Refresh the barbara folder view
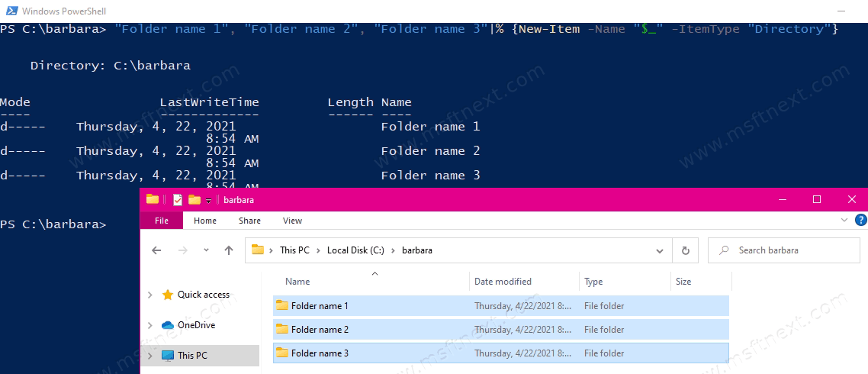Screen dimensions: 868x374 pos(685,250)
